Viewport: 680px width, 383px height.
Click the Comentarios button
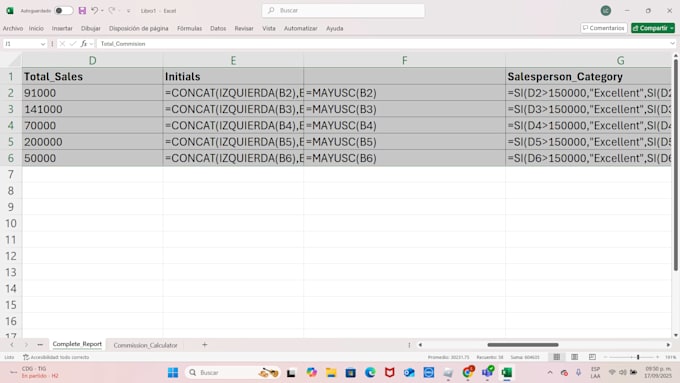(604, 28)
